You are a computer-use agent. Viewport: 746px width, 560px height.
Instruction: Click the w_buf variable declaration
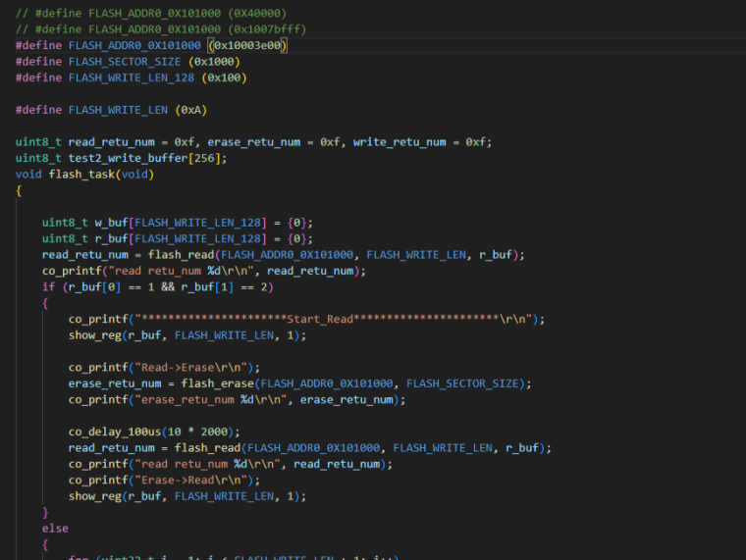112,223
